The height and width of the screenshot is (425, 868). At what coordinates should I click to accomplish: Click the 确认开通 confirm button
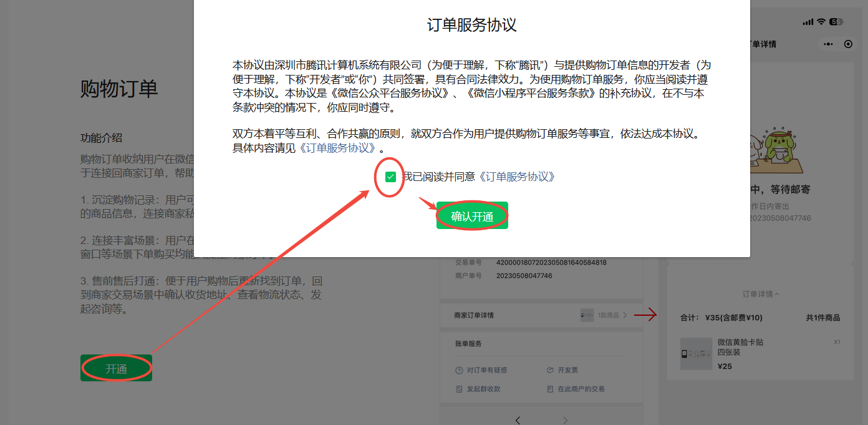coord(472,216)
